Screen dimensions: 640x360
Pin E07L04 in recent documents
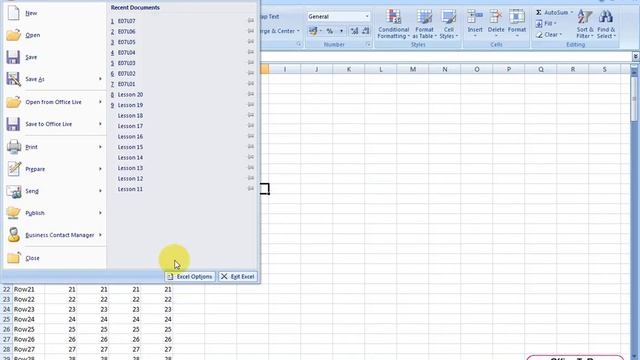(251, 52)
